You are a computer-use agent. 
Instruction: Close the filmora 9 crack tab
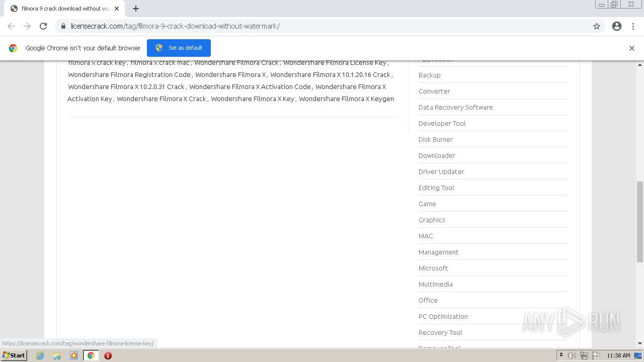pos(117,9)
